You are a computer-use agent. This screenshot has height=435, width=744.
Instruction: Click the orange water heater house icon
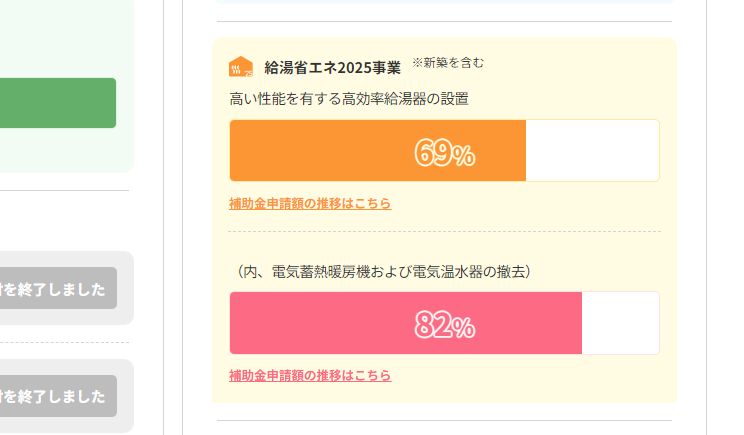240,67
